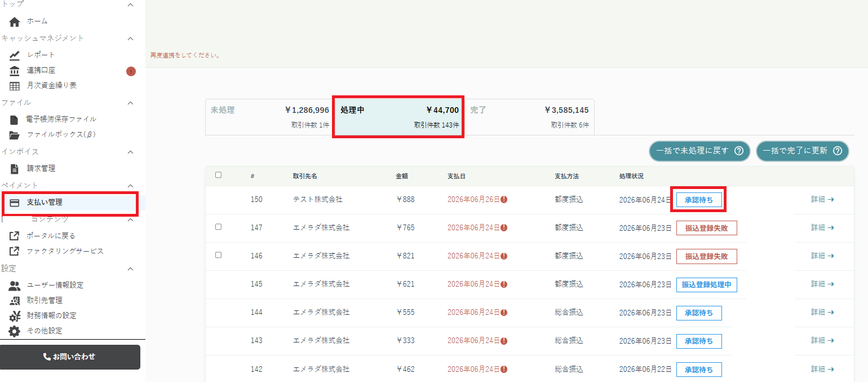Viewport: 868px width, 382px height.
Task: Click the Home house icon in sidebar
Action: [x=15, y=22]
